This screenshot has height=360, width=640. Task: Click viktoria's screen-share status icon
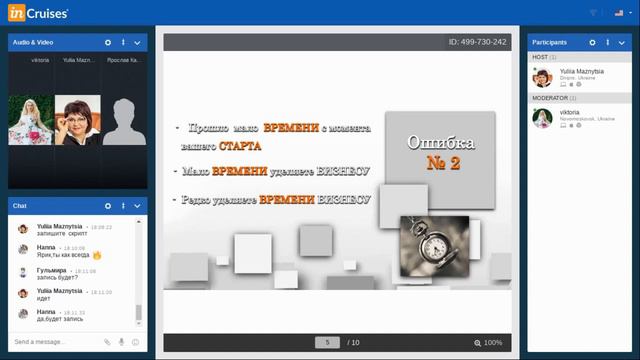563,125
